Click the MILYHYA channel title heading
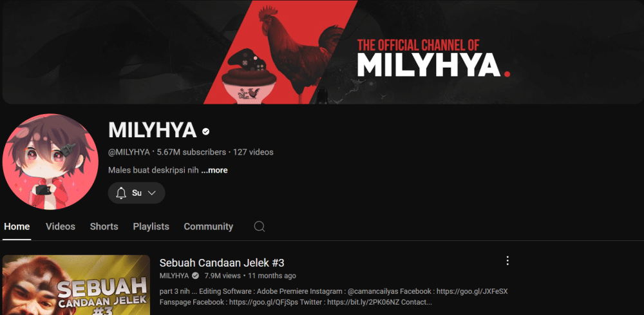The image size is (644, 315). pos(153,130)
